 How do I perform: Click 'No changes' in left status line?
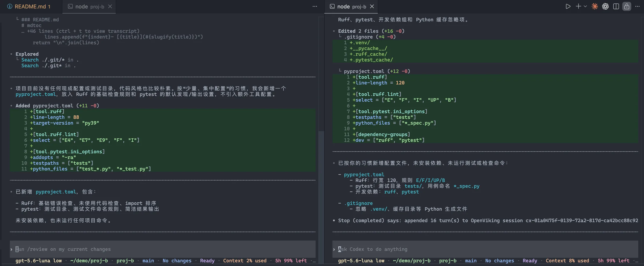[x=177, y=261]
